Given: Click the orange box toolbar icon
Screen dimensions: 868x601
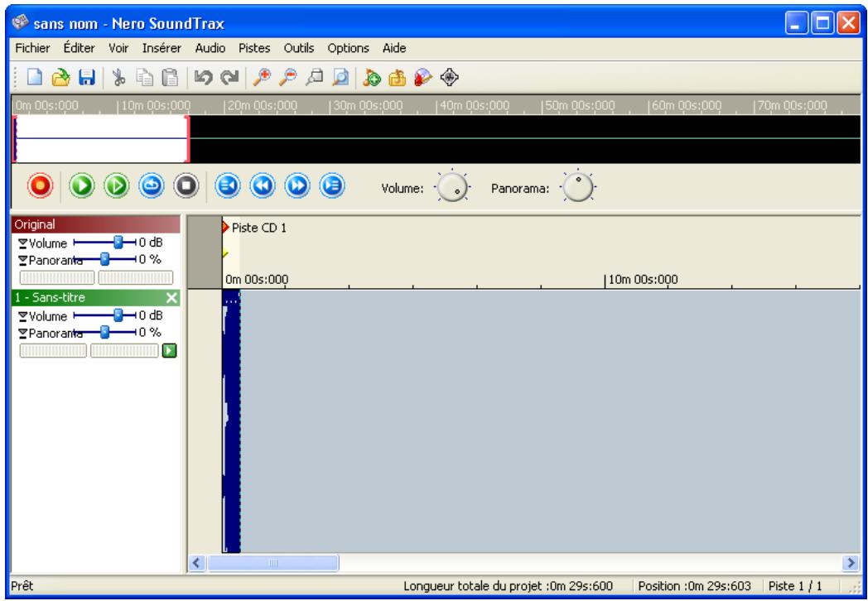Looking at the screenshot, I should tap(397, 77).
